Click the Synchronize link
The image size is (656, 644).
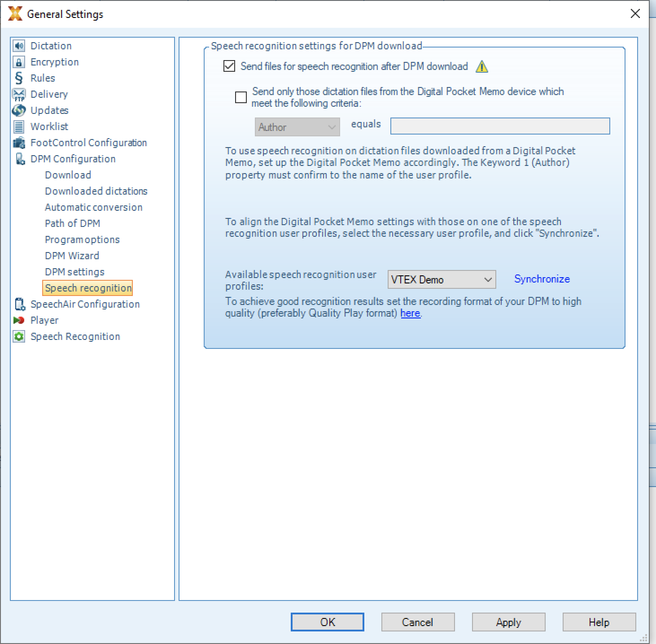click(x=542, y=279)
